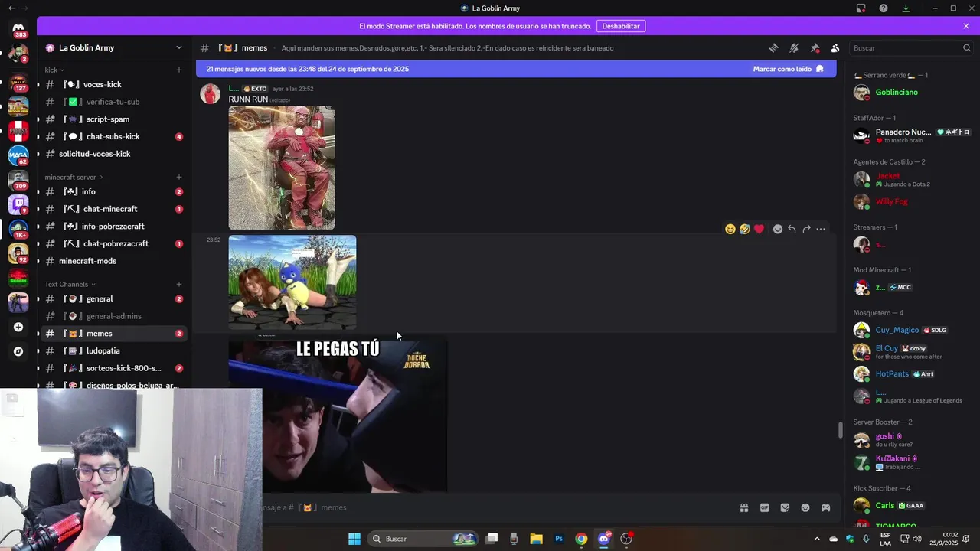Open the blue penguin grass meme image
The height and width of the screenshot is (551, 980).
click(x=292, y=282)
